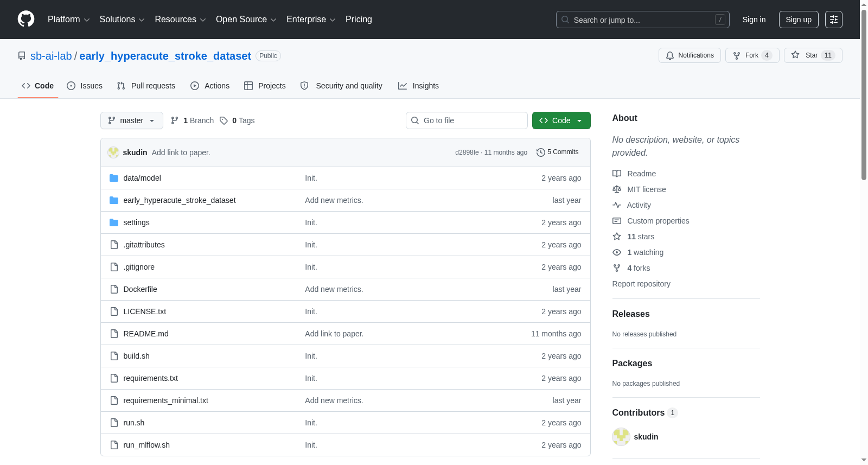Open the LICENSE.txt file
Screen dimensions: 868x465
click(x=145, y=311)
